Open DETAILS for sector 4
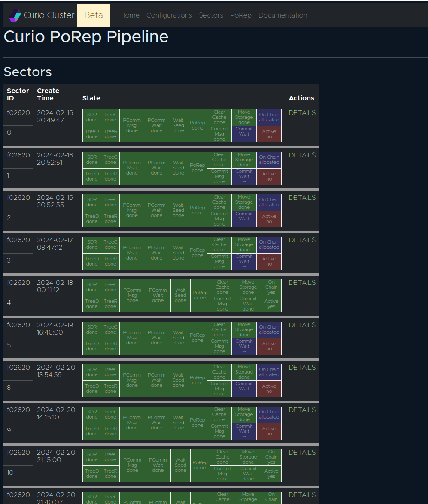 coord(302,283)
